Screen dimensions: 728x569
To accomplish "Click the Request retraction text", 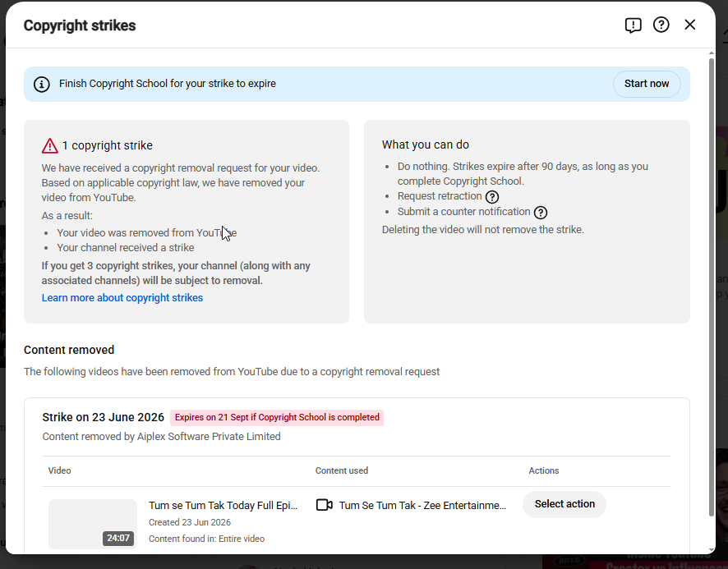I will click(x=440, y=196).
